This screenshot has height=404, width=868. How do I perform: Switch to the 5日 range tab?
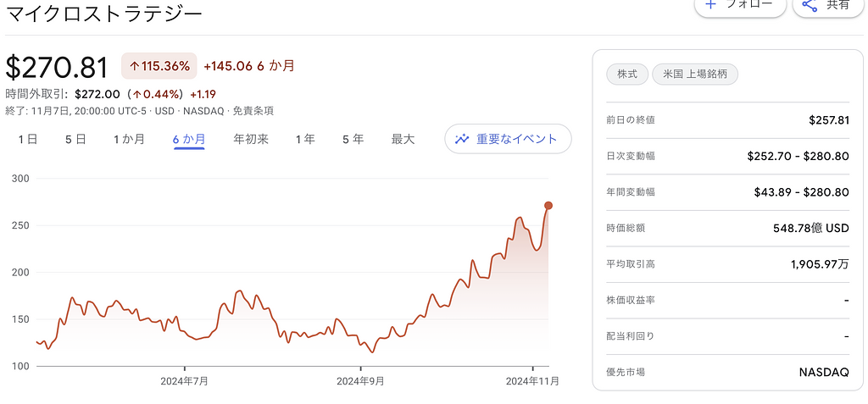(75, 139)
